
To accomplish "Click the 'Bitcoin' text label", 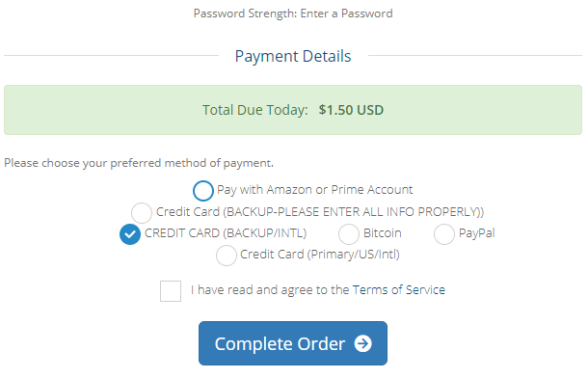I will (382, 233).
